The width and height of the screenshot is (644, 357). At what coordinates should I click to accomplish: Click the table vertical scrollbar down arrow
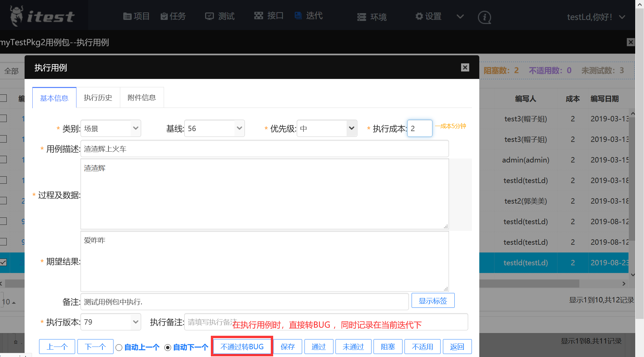[633, 275]
